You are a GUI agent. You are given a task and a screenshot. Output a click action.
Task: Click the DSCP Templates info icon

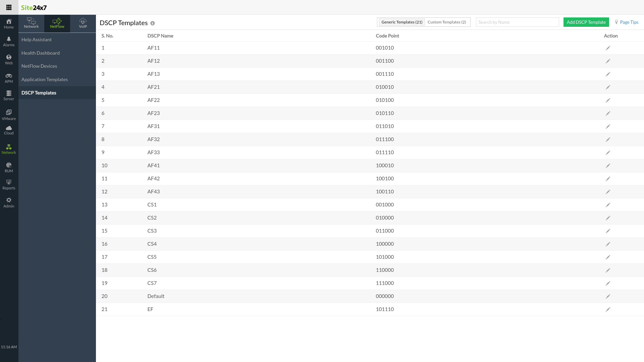point(153,23)
